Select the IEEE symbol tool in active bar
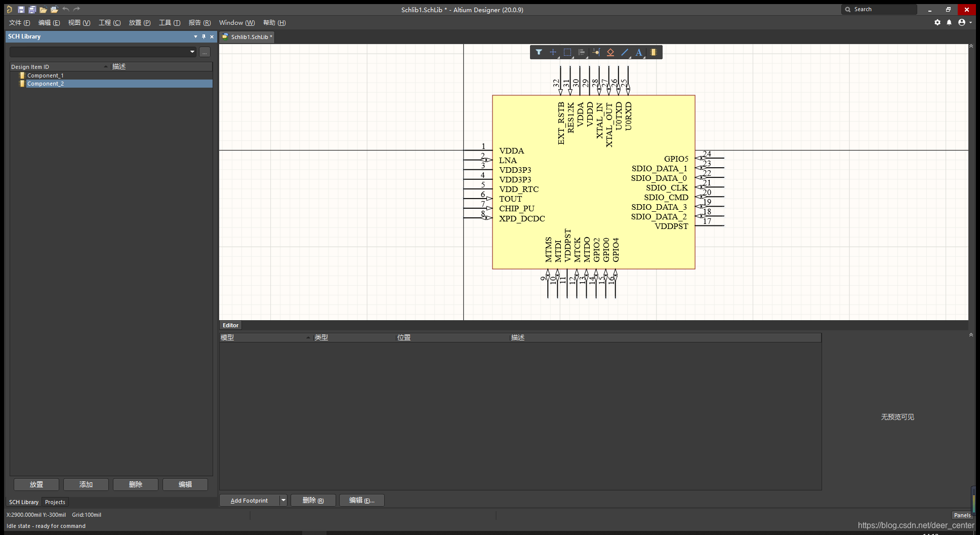Screen dimensions: 980x535 [x=610, y=52]
